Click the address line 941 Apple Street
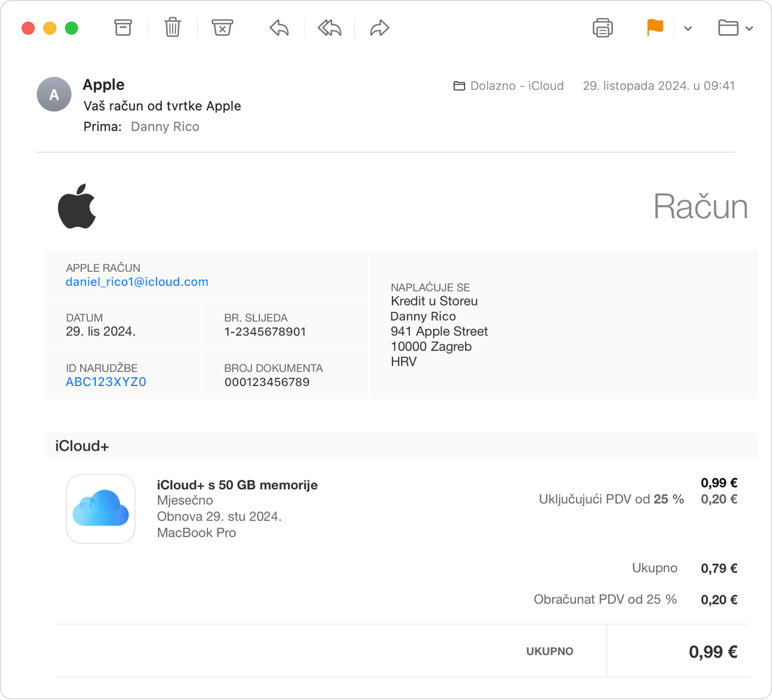 [439, 331]
